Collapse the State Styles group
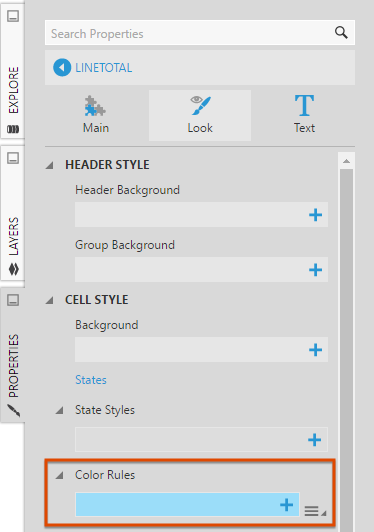Viewport: 374px width, 532px height. (x=60, y=411)
